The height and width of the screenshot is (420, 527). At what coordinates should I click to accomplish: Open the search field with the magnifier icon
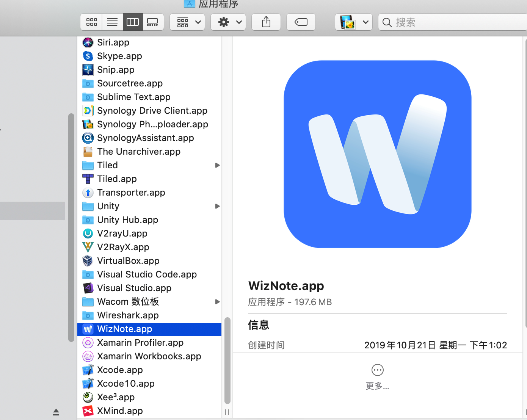[387, 22]
